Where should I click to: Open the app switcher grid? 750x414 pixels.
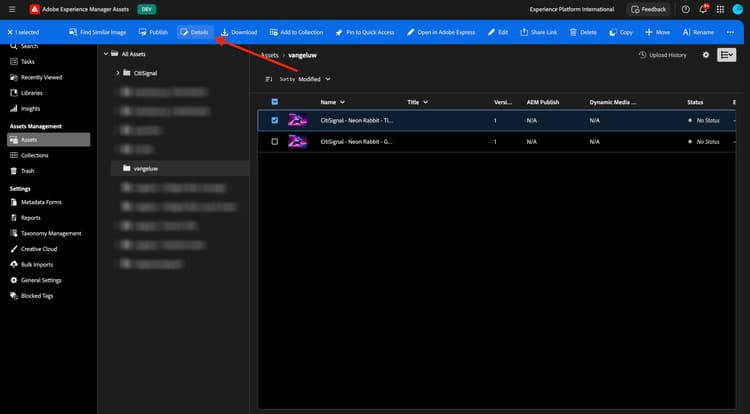pos(720,9)
